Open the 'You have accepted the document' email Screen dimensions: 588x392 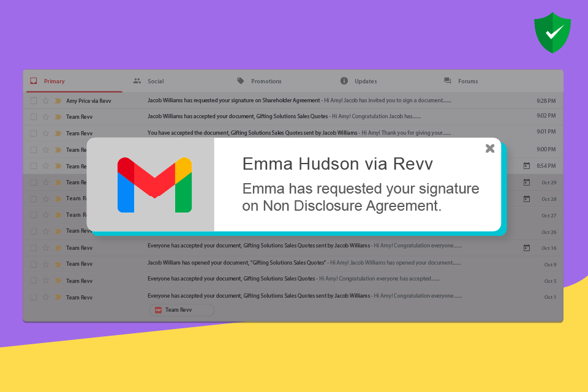click(300, 133)
